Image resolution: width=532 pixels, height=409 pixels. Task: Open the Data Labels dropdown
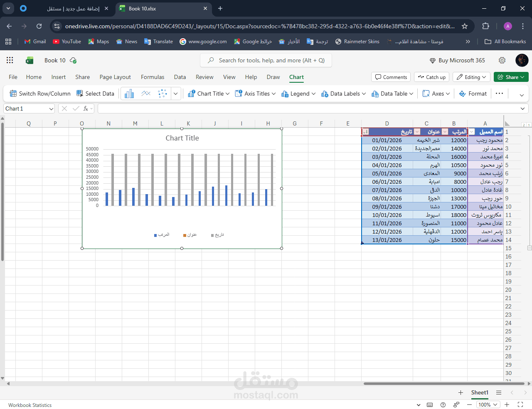click(343, 94)
